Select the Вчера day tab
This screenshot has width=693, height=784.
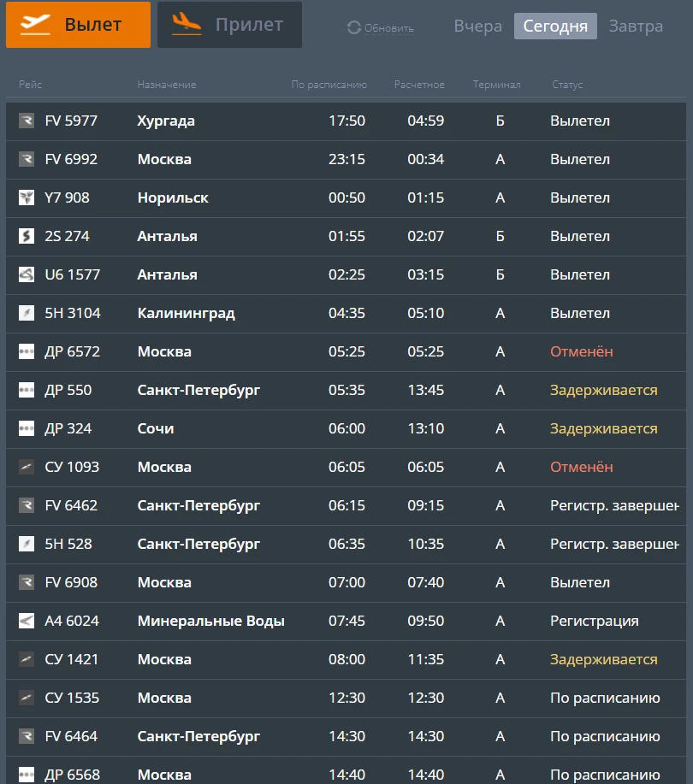[x=478, y=26]
